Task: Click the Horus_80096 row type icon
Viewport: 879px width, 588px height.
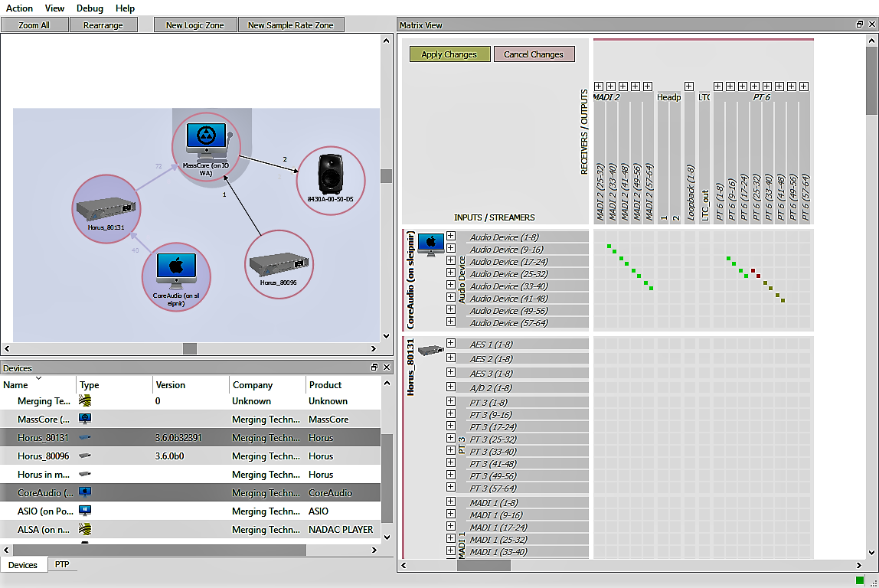Action: 85,456
